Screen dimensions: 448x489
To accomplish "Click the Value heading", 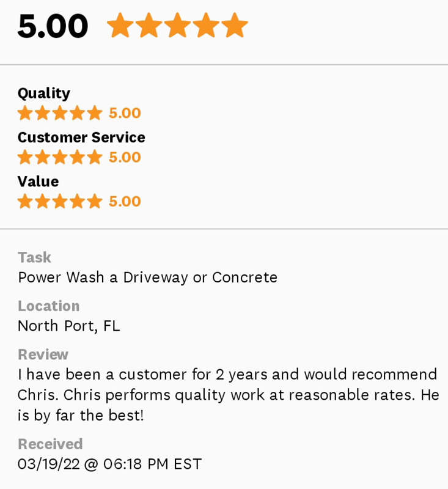I will [x=38, y=182].
